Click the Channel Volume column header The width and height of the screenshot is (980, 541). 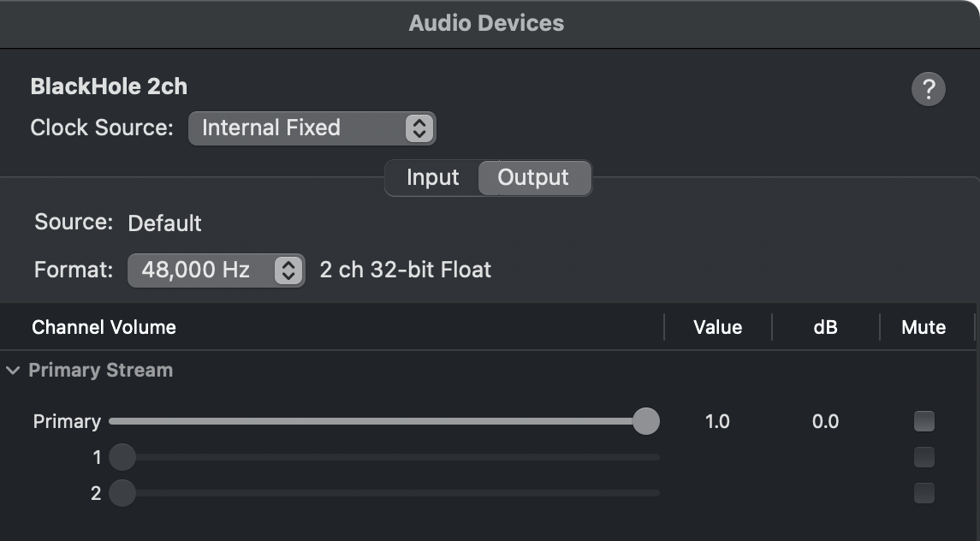104,327
